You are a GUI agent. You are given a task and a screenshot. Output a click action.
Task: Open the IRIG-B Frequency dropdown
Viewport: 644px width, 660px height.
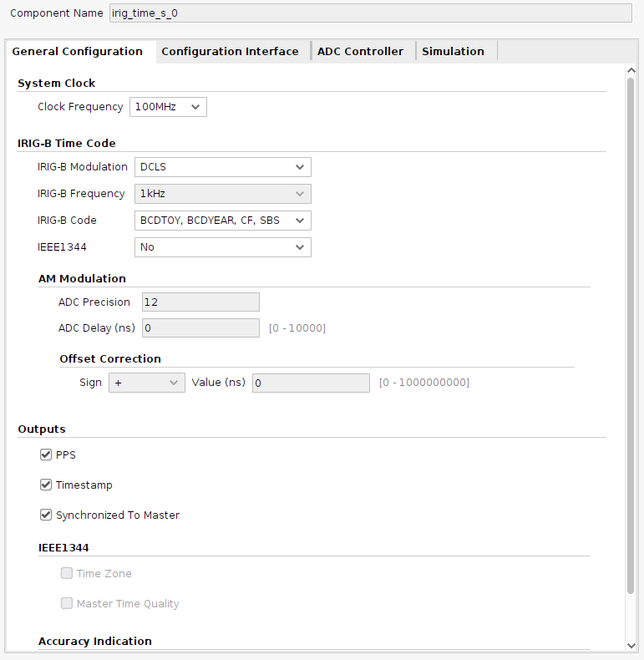223,194
